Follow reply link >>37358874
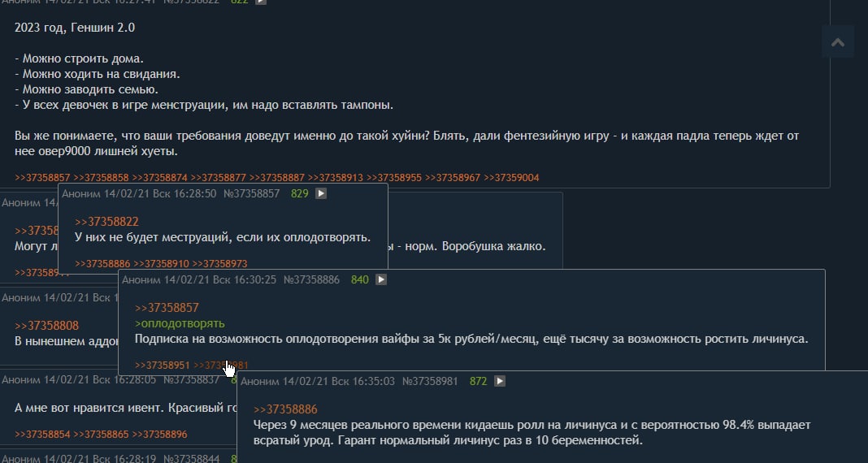 click(x=159, y=178)
